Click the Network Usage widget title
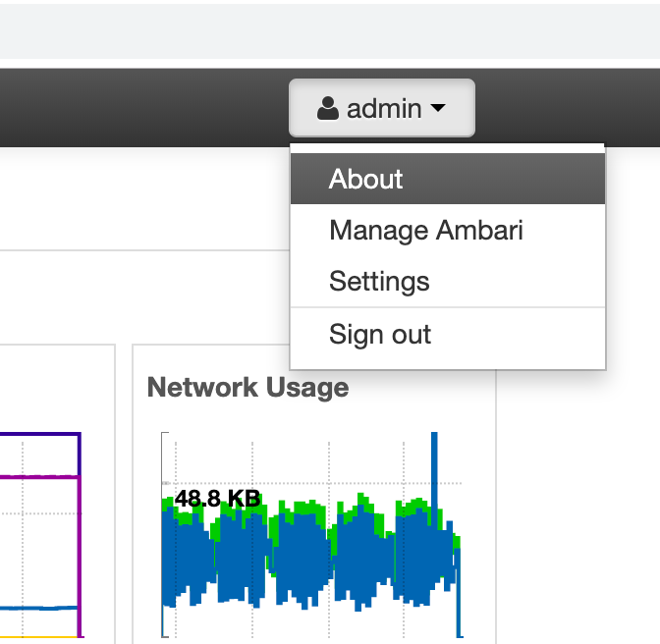This screenshot has height=644, width=660. click(247, 388)
